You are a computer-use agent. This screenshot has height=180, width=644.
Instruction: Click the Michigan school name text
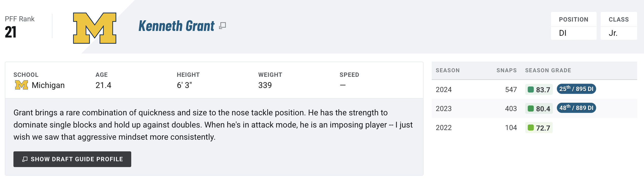48,85
